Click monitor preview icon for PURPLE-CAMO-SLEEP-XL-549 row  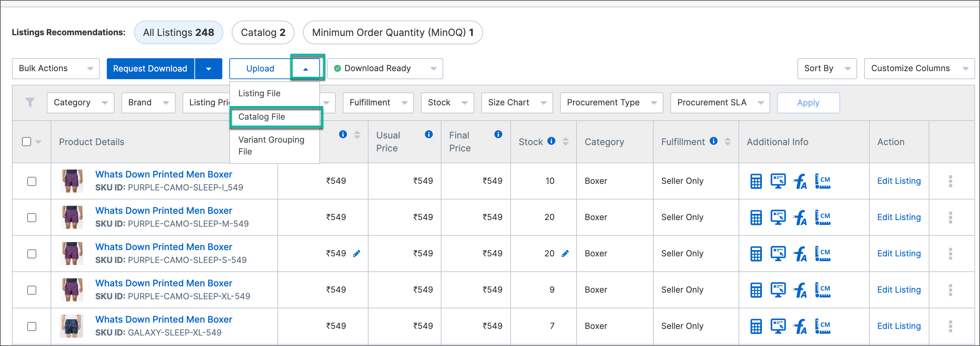(778, 290)
